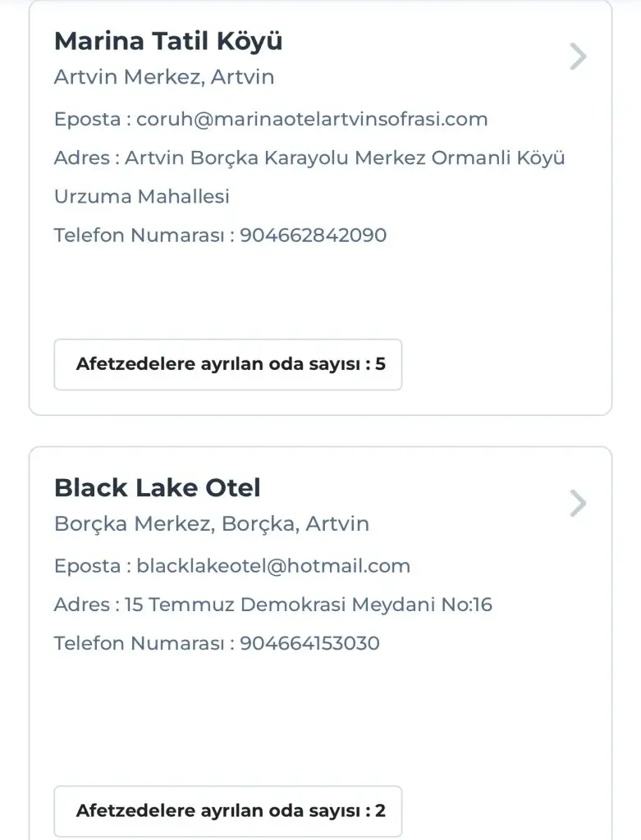641x840 pixels.
Task: Call phone number 904662842090
Action: 313,235
